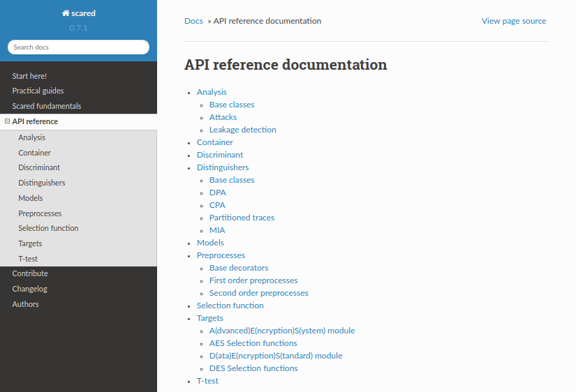Viewport: 576px width, 392px height.
Task: Select Discriminant in the sidebar submenu
Action: [x=39, y=167]
